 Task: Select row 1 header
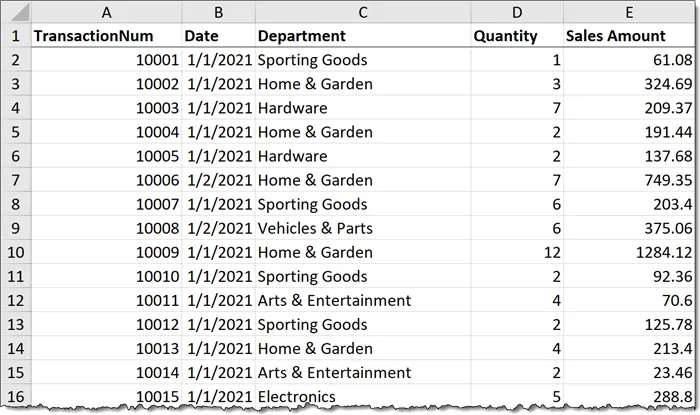pos(14,36)
